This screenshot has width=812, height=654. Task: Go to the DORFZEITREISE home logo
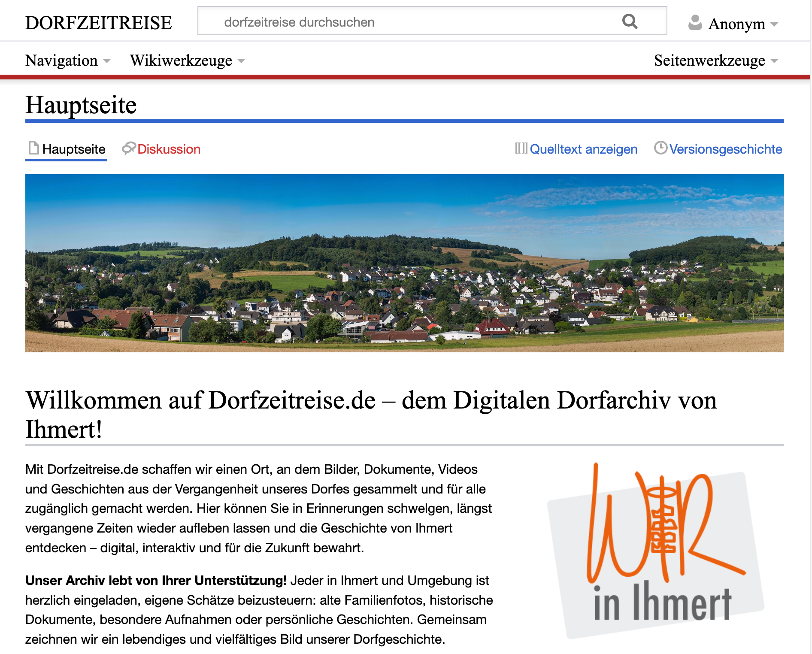98,21
